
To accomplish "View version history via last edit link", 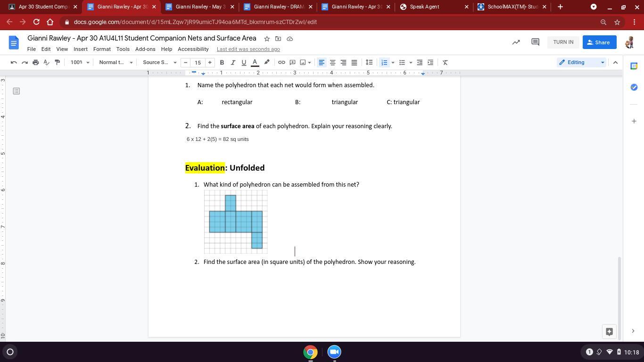I will coord(248,49).
